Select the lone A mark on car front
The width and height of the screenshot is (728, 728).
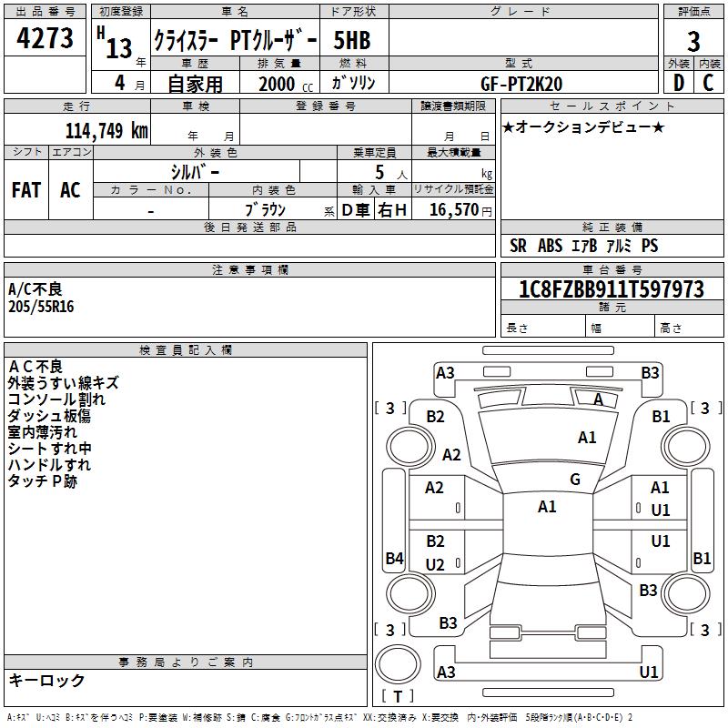[598, 399]
